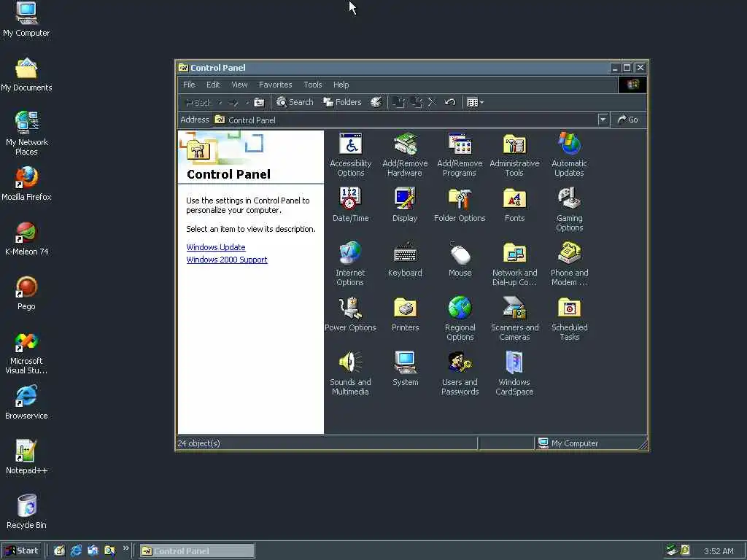Select My Documents desktop icon

[x=26, y=74]
